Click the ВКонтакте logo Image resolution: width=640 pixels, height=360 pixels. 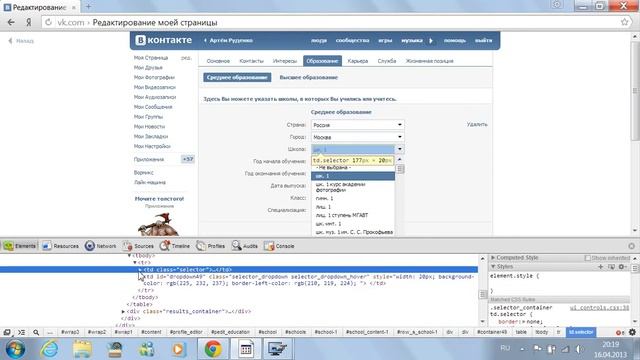click(x=164, y=40)
